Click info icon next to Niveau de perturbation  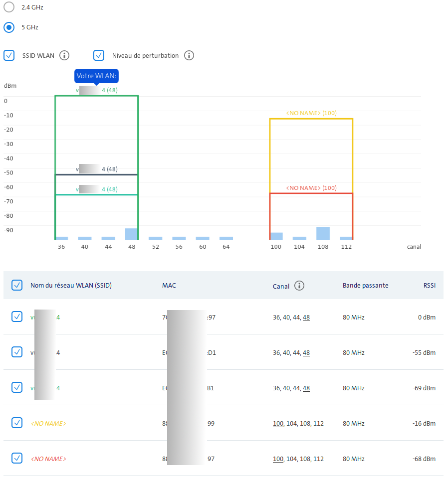click(x=189, y=55)
